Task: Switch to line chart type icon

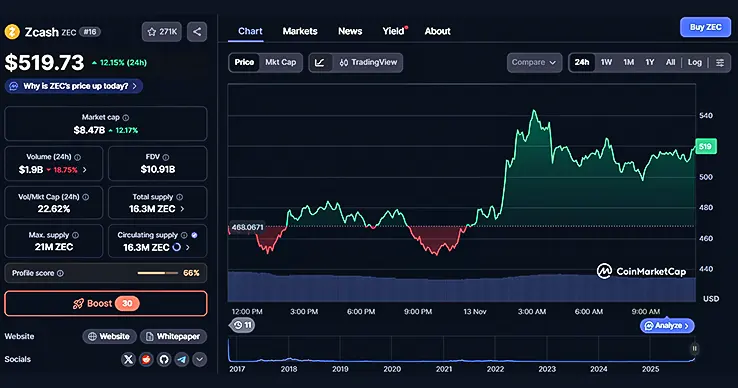Action: tap(320, 63)
